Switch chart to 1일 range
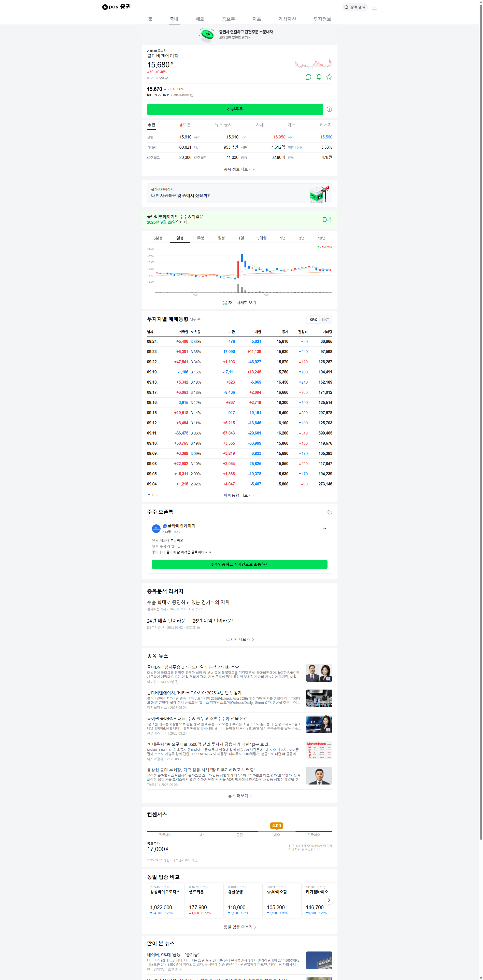This screenshot has width=483, height=980. [241, 238]
